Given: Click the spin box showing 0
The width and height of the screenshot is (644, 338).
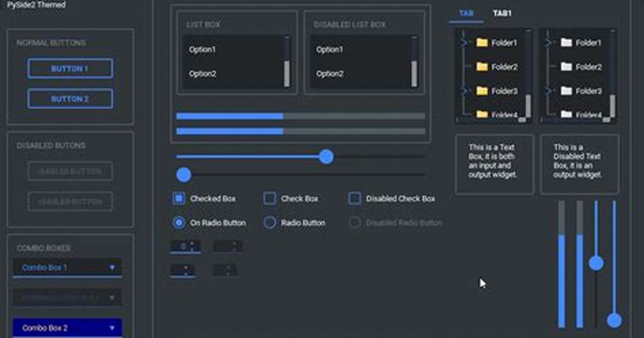Looking at the screenshot, I should (185, 247).
